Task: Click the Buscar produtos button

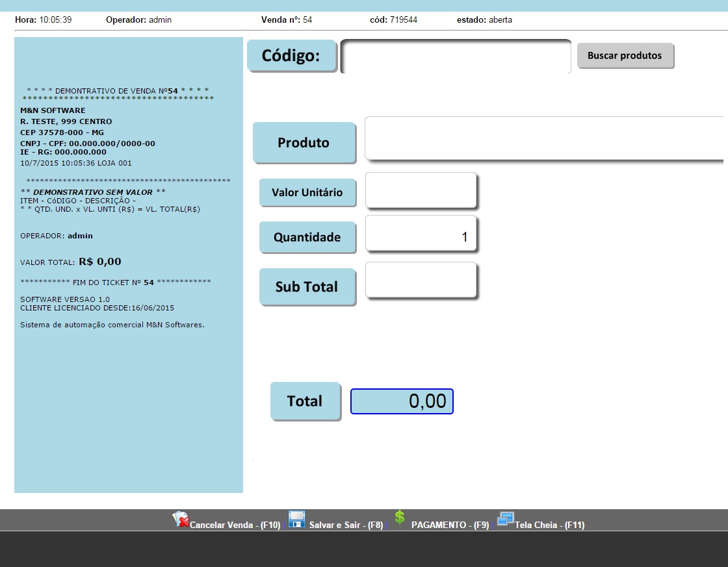Action: [625, 55]
